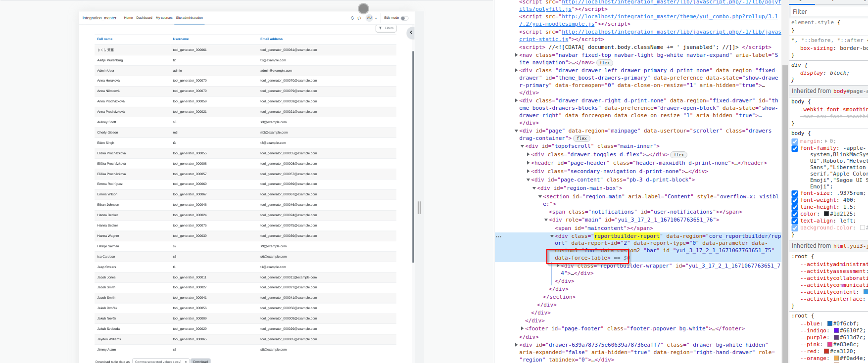This screenshot has height=363, width=868.
Task: Expand the reportbuilder-wrapper div node
Action: click(x=558, y=266)
